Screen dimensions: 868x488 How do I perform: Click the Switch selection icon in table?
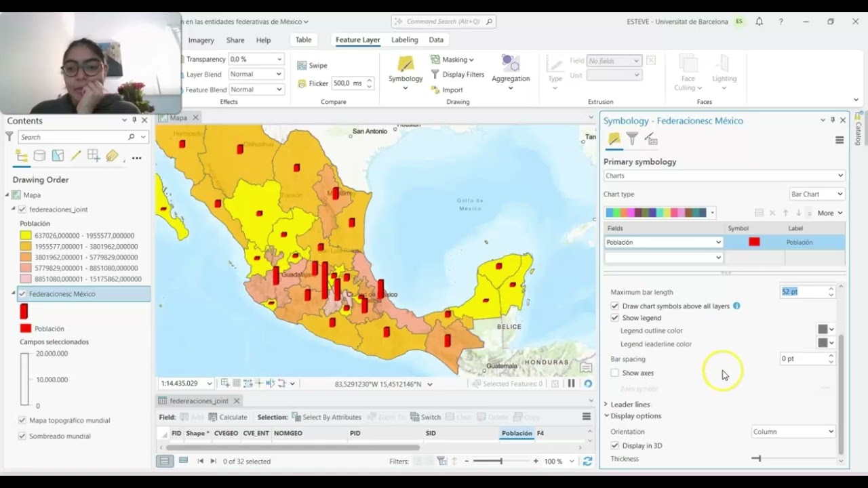[x=425, y=417]
